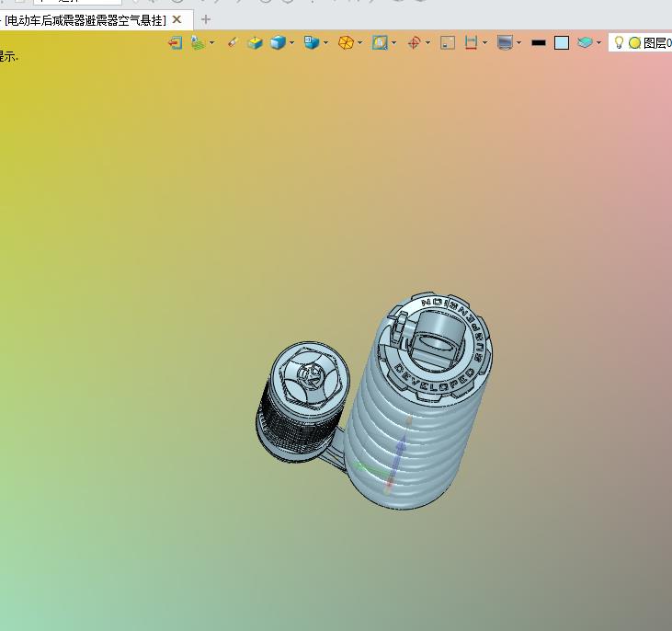Image resolution: width=672 pixels, height=631 pixels.
Task: Open the zoom window dropdown arrow
Action: 393,43
